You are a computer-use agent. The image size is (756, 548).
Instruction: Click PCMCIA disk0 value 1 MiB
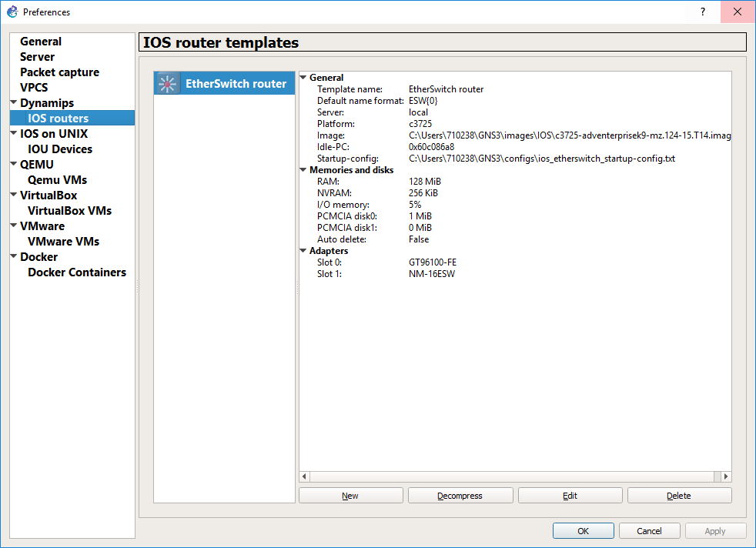[x=420, y=216]
